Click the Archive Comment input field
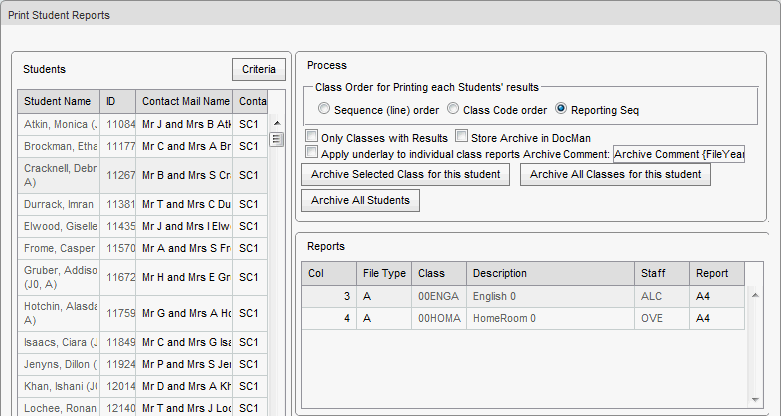 [x=679, y=154]
